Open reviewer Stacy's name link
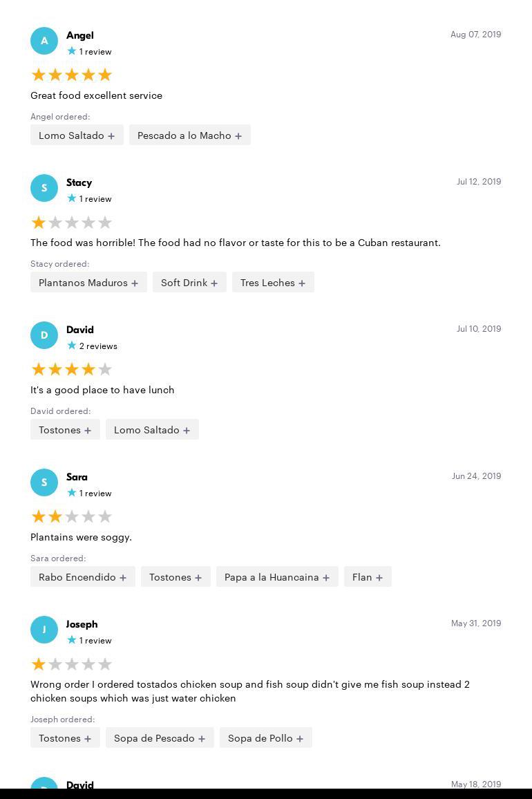Screen dimensions: 532x799 (x=79, y=182)
